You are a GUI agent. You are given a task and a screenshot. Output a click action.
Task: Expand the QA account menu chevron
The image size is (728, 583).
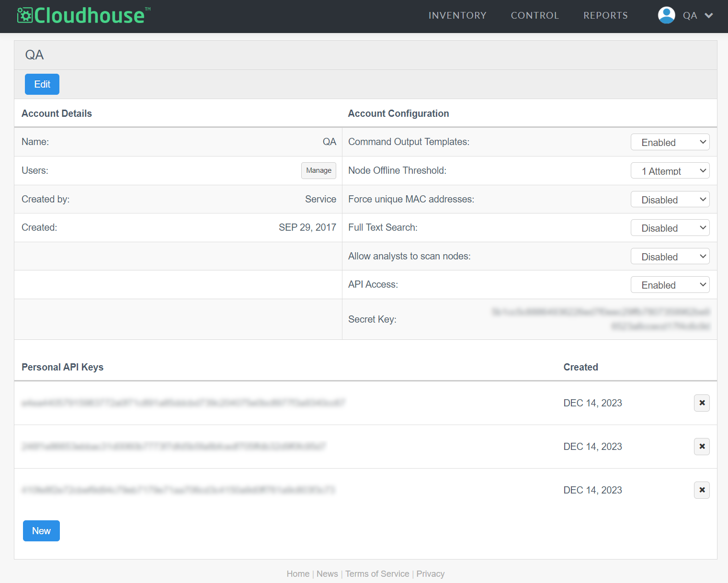pyautogui.click(x=709, y=16)
